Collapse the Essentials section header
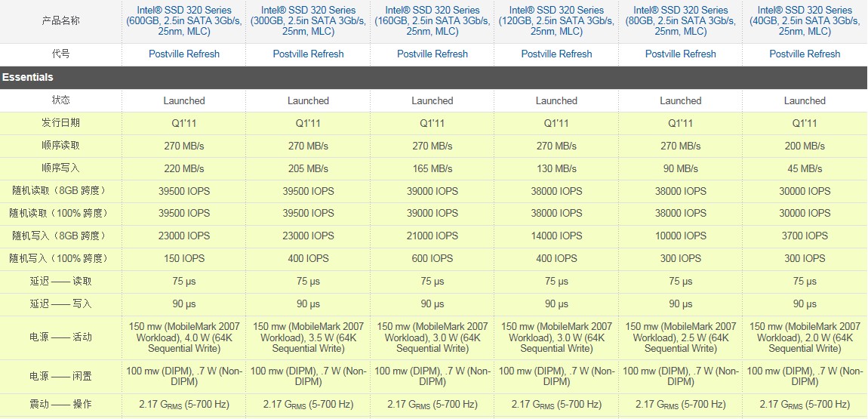Screen dimensions: 868x419 (x=433, y=78)
